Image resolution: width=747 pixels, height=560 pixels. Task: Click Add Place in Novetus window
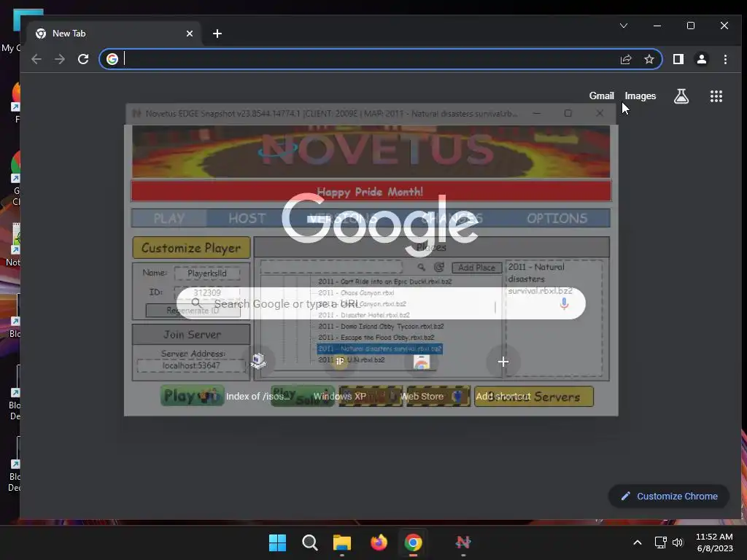click(x=476, y=268)
